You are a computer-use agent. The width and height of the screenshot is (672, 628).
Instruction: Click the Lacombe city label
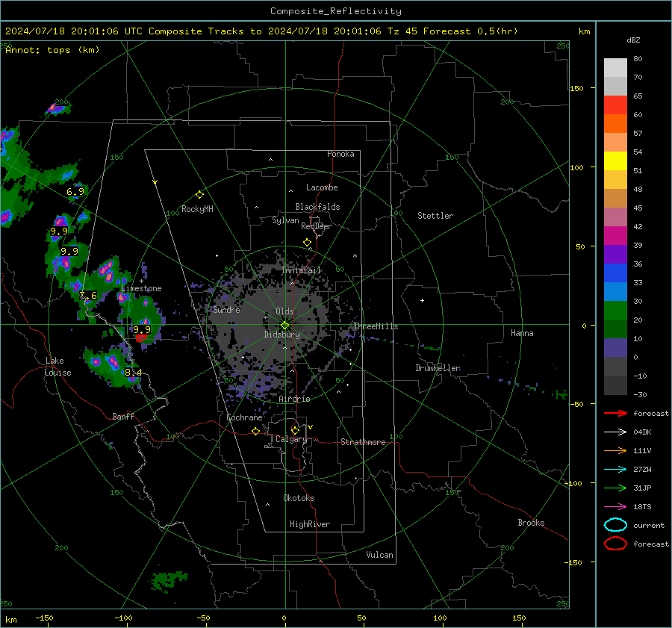[x=322, y=187]
